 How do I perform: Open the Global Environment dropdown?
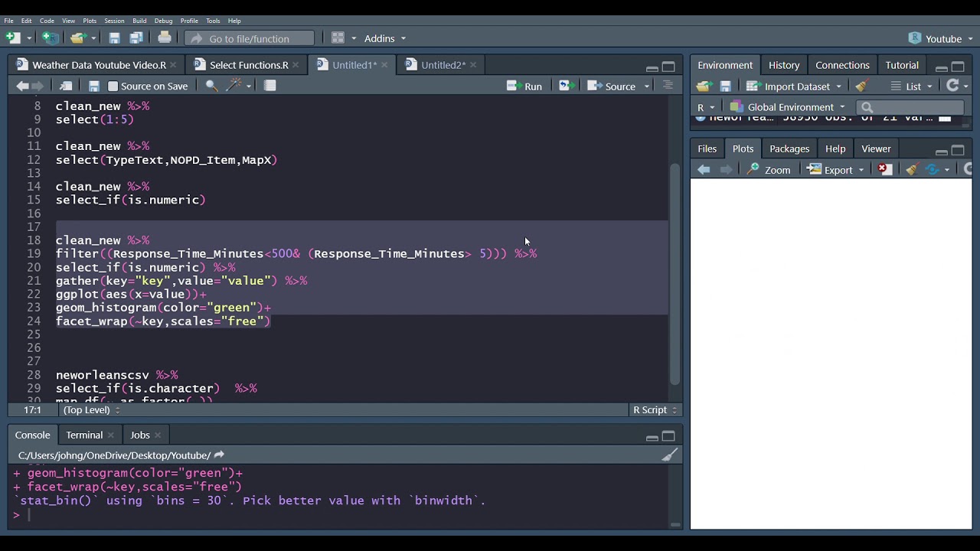(x=788, y=107)
